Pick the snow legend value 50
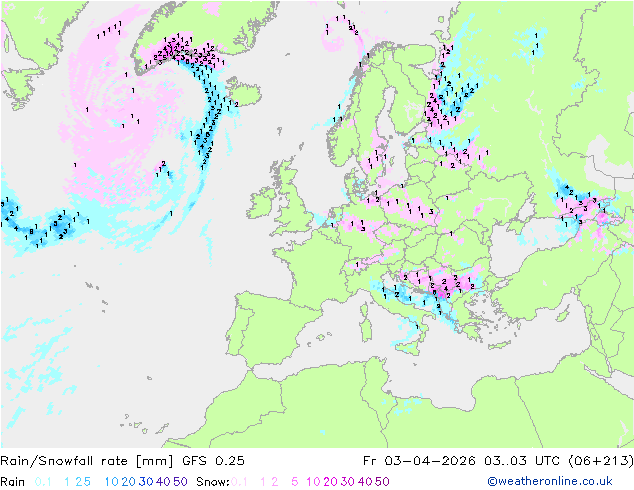Screen dimensions: 634x490 click(382, 482)
